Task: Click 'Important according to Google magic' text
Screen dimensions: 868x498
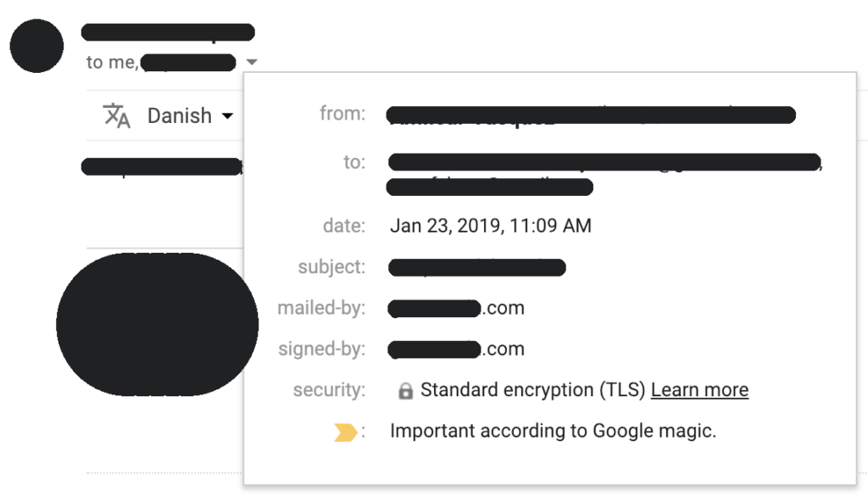Action: tap(553, 431)
